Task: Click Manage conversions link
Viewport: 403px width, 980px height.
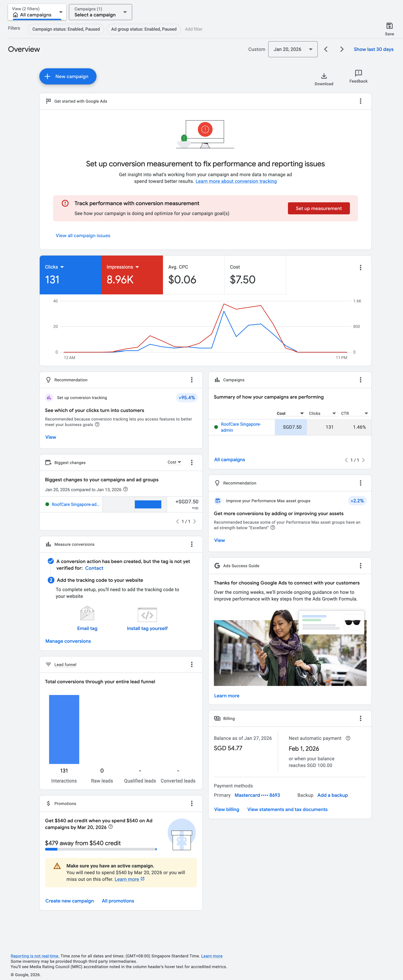Action: click(x=68, y=641)
